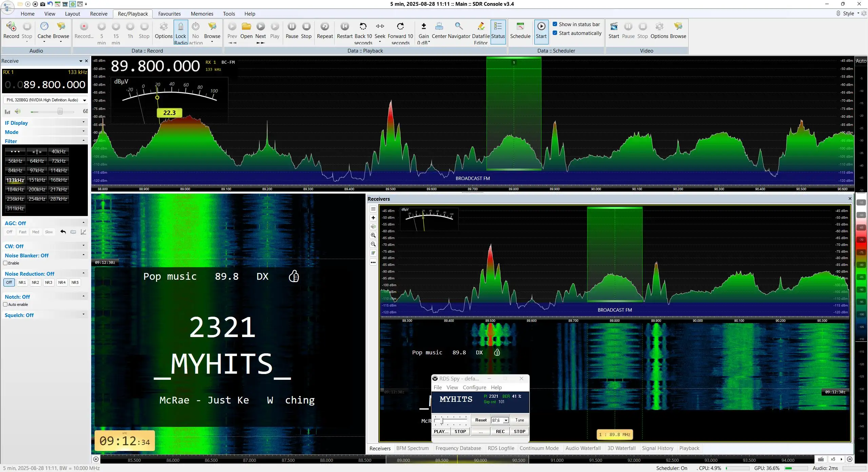This screenshot has width=868, height=472.
Task: Pause the data playback
Action: [292, 26]
